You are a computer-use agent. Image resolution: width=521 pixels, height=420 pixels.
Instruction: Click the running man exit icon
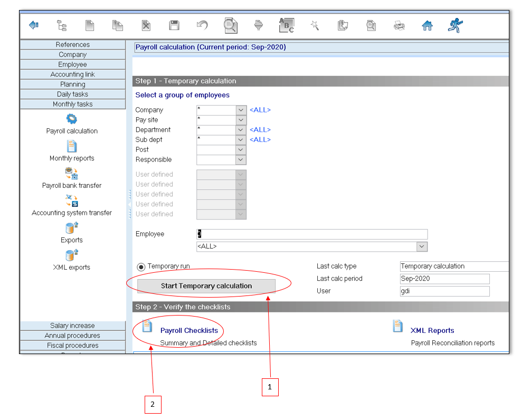click(455, 25)
